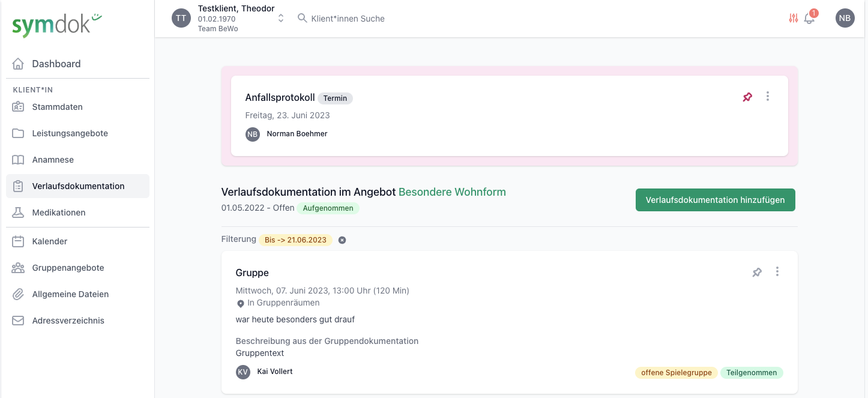Click the Termin badge
The width and height of the screenshot is (868, 398).
coord(335,98)
